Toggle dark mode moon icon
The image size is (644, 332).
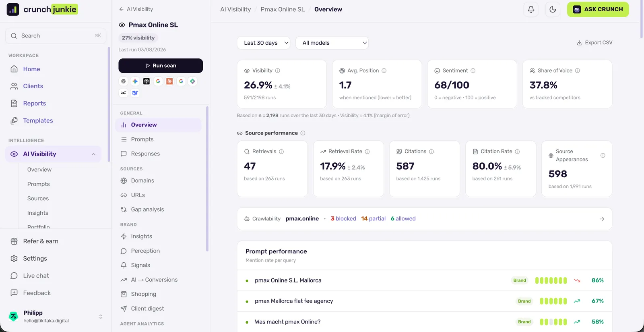click(x=553, y=9)
